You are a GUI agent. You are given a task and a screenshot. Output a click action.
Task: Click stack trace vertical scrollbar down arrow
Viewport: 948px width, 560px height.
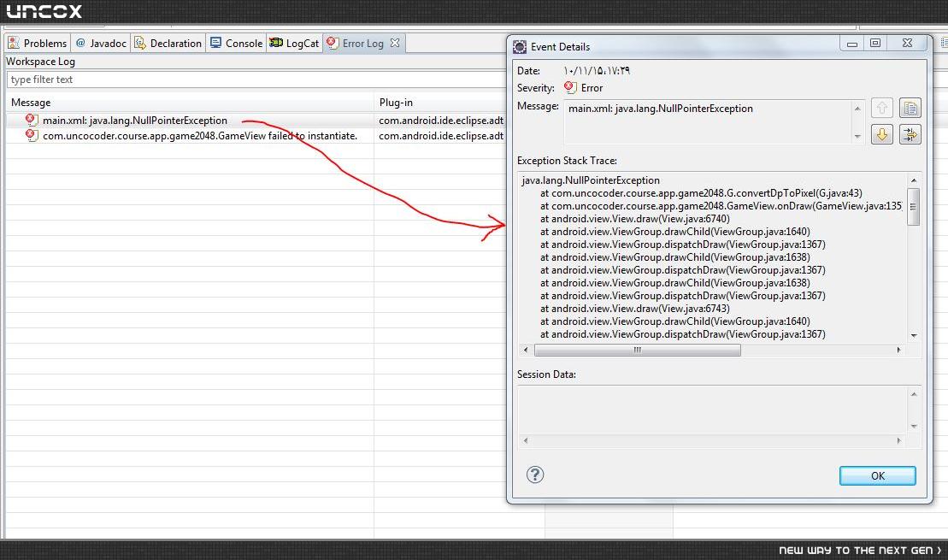point(914,335)
